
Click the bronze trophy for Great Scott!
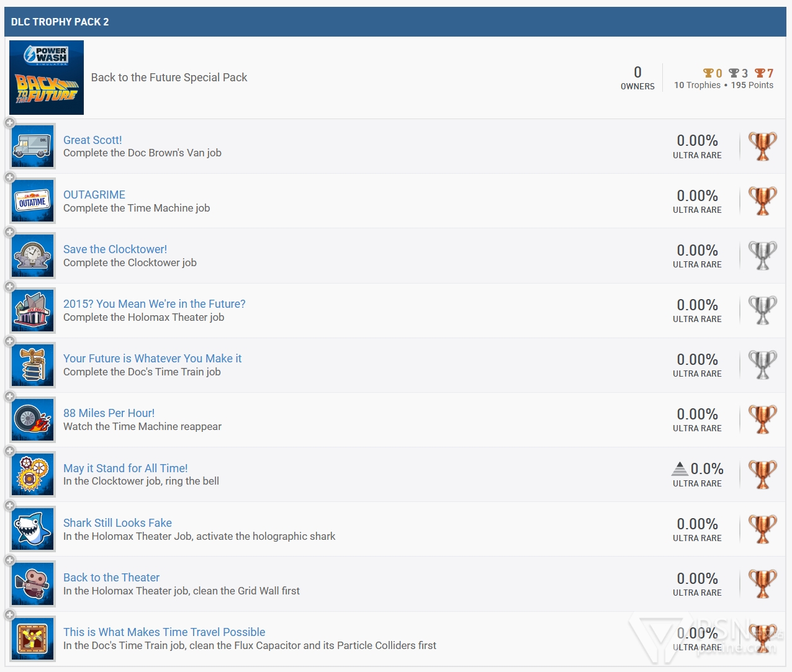pyautogui.click(x=763, y=146)
